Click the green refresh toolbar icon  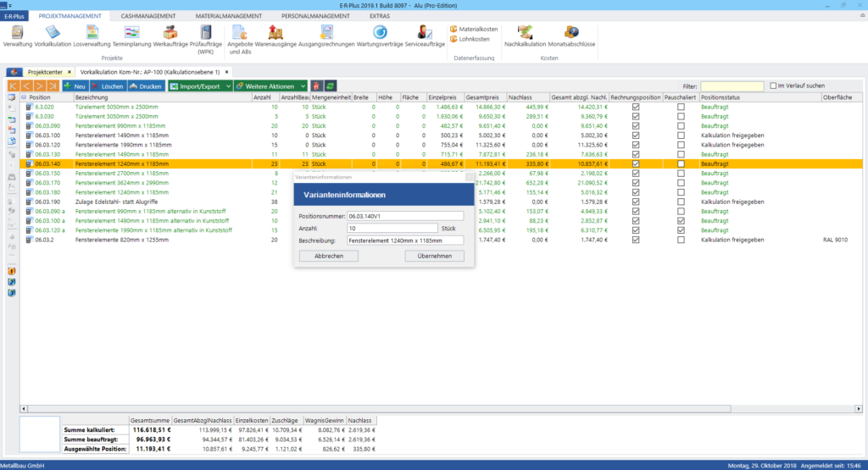331,86
